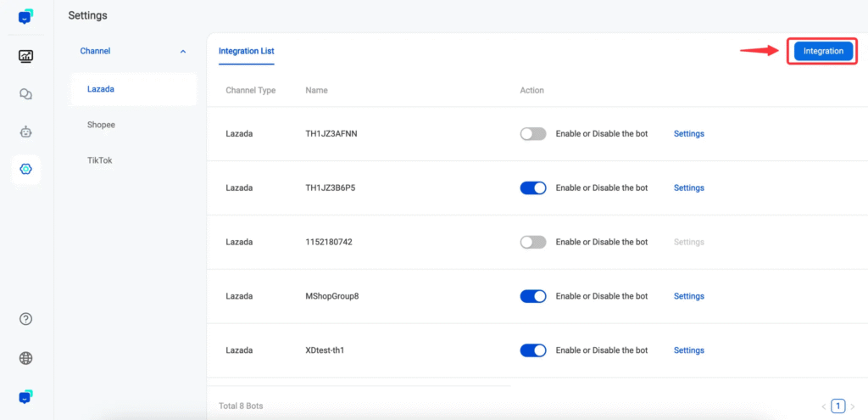Image resolution: width=868 pixels, height=420 pixels.
Task: Switch to the Integration List tab
Action: [x=247, y=51]
